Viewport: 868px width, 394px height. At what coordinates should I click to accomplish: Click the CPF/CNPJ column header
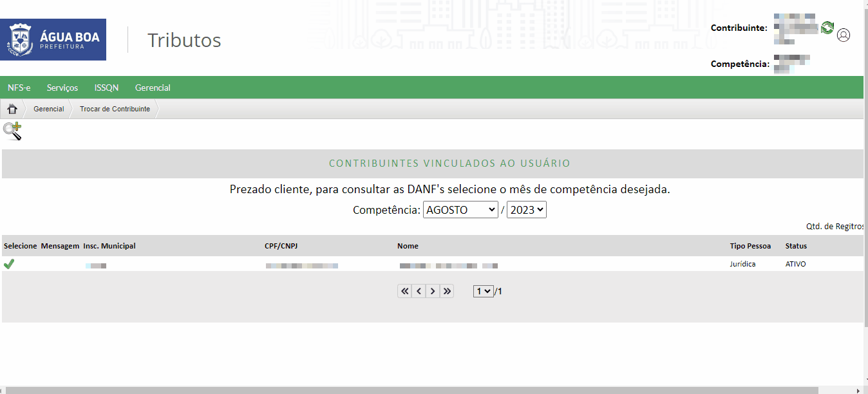point(283,246)
